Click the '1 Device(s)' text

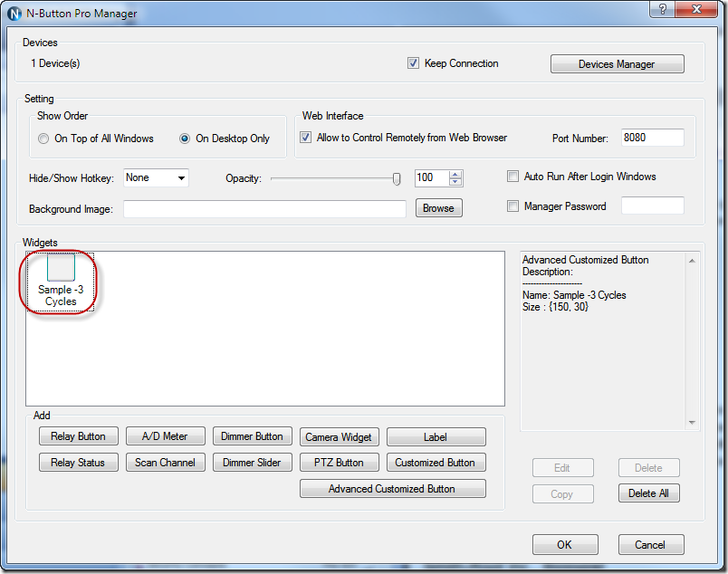(x=55, y=63)
